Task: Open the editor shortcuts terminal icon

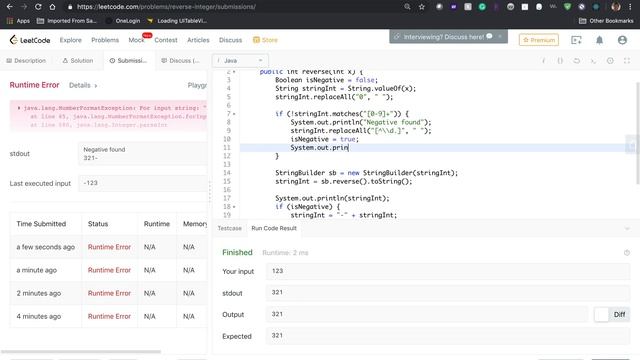Action: 593,60
